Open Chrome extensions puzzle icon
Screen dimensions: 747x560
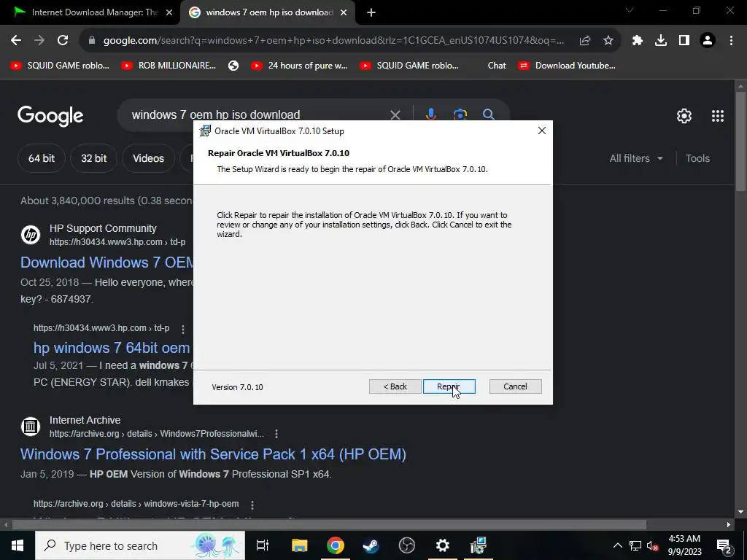point(638,41)
